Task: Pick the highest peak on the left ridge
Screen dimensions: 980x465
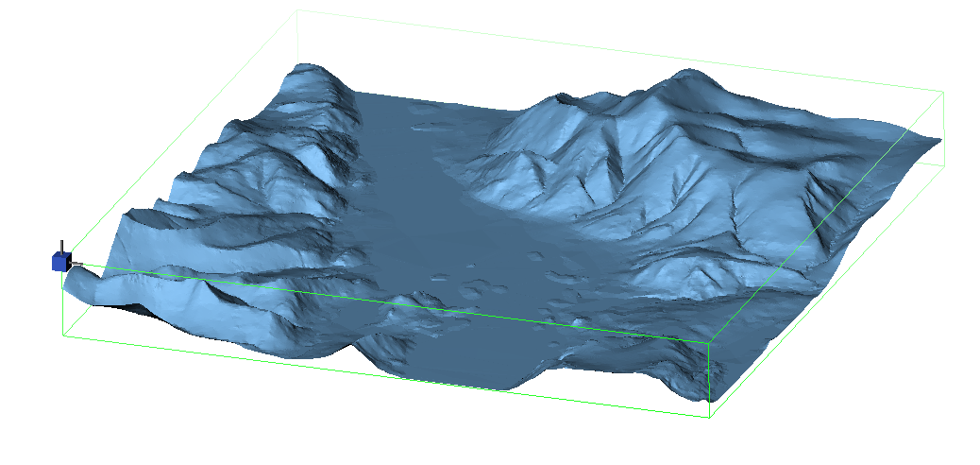Action: pos(304,69)
